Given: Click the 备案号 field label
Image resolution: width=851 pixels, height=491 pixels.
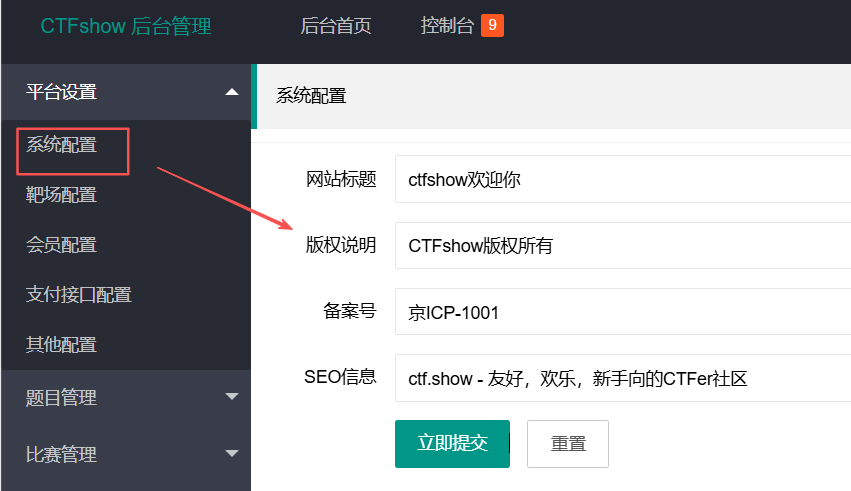Looking at the screenshot, I should tap(350, 311).
